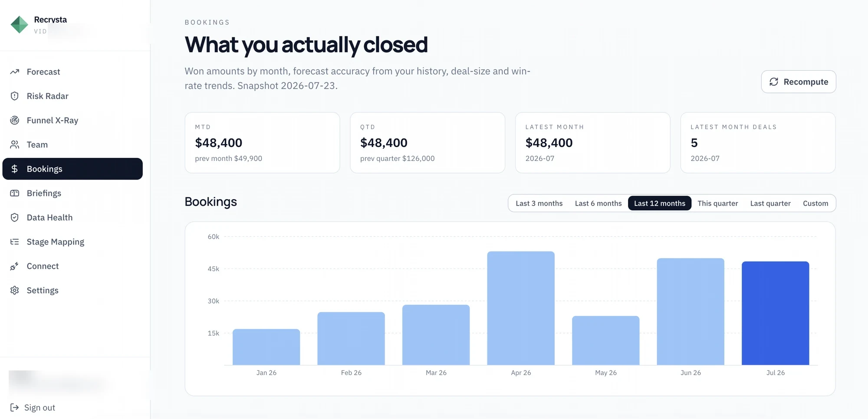Click the Risk Radar shield icon
This screenshot has width=868, height=419.
pyautogui.click(x=15, y=96)
